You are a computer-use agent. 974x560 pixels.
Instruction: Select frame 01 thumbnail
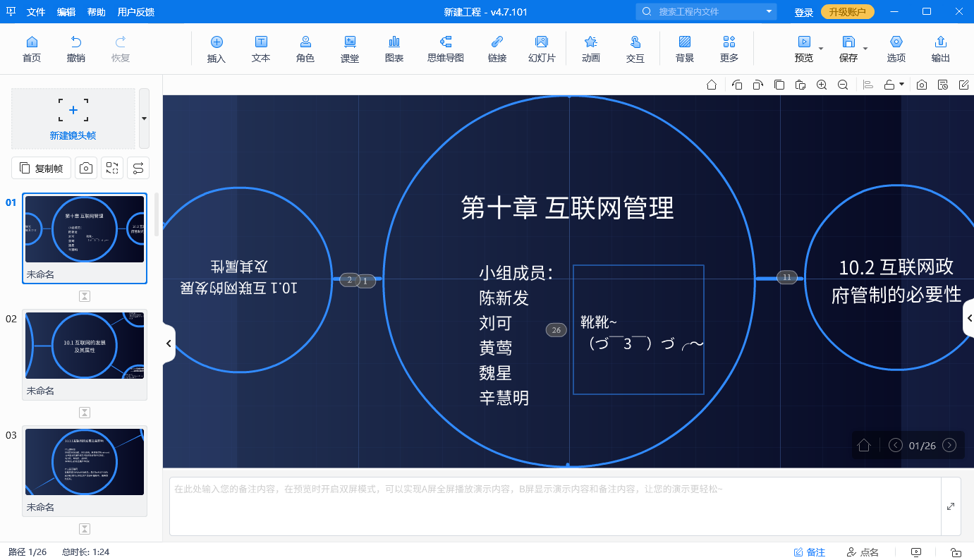85,229
